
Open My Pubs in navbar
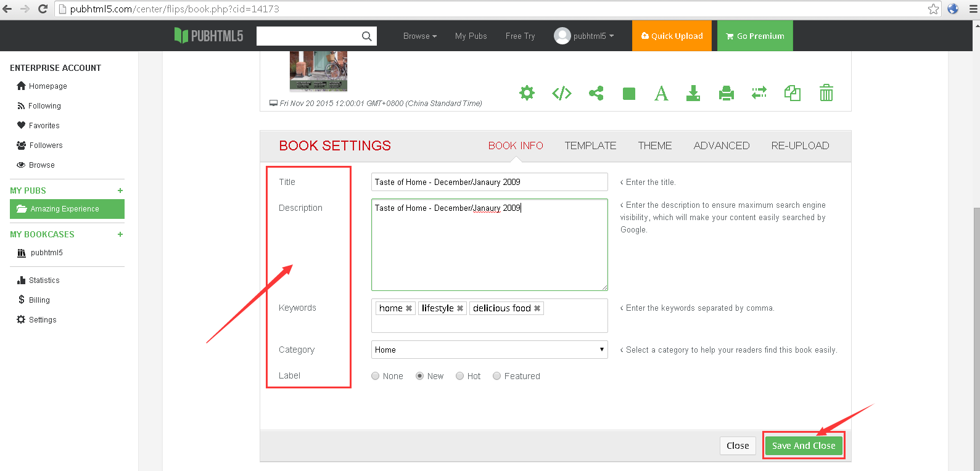pos(471,36)
